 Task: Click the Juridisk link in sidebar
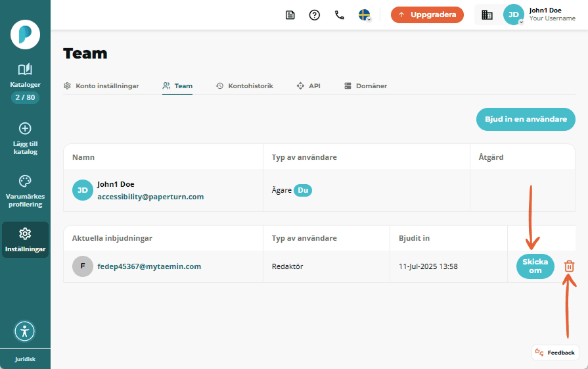click(x=25, y=359)
